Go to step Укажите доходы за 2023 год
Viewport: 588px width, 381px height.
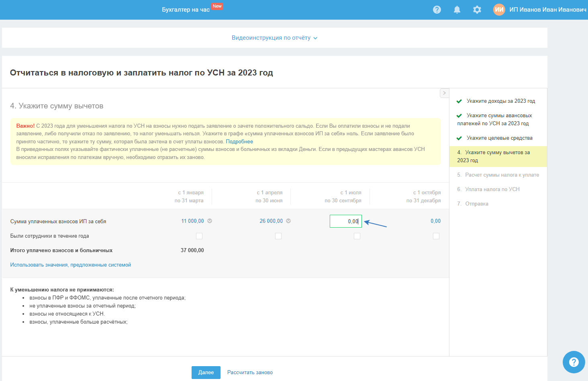click(x=501, y=101)
